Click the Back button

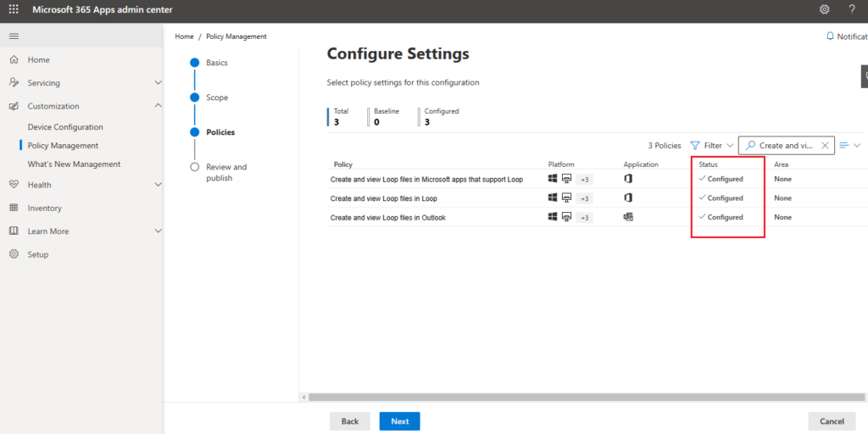tap(350, 421)
